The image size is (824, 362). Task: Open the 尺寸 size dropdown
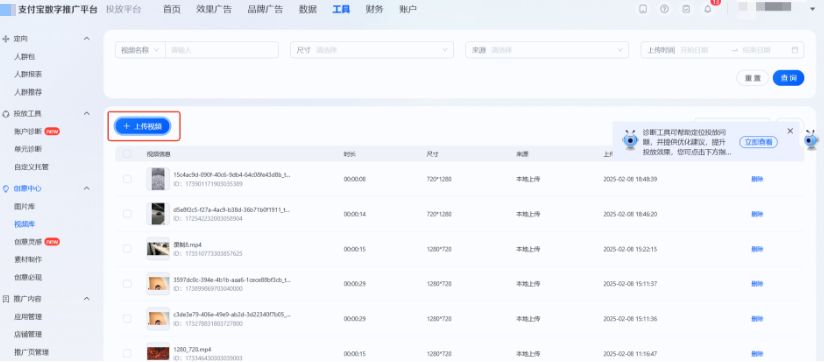372,50
